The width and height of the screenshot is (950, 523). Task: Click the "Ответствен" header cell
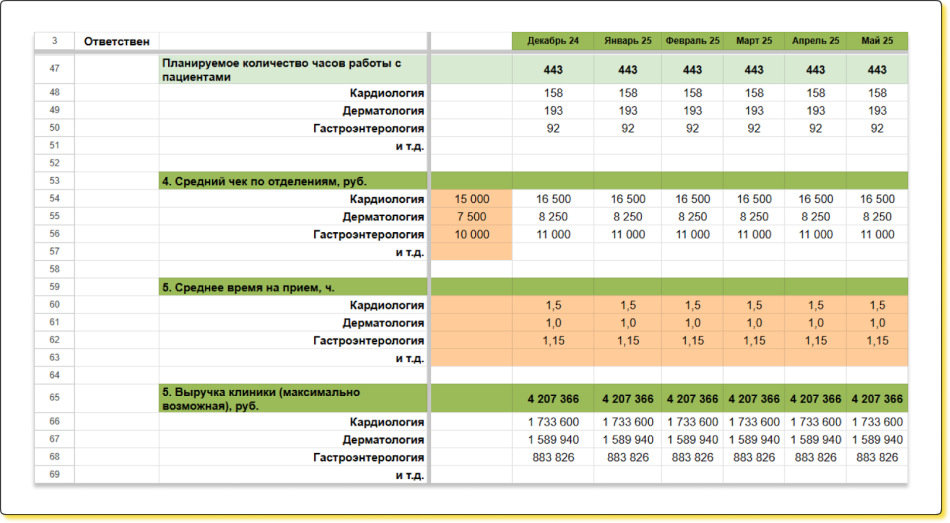116,41
